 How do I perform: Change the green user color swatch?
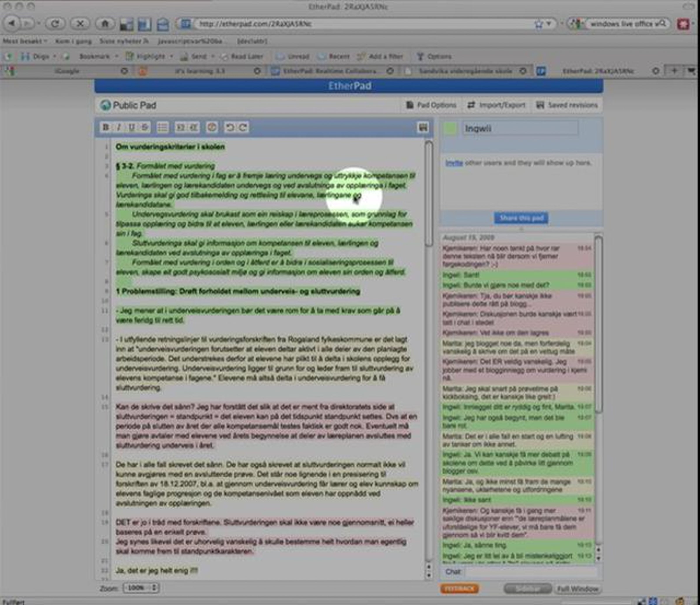coord(450,129)
